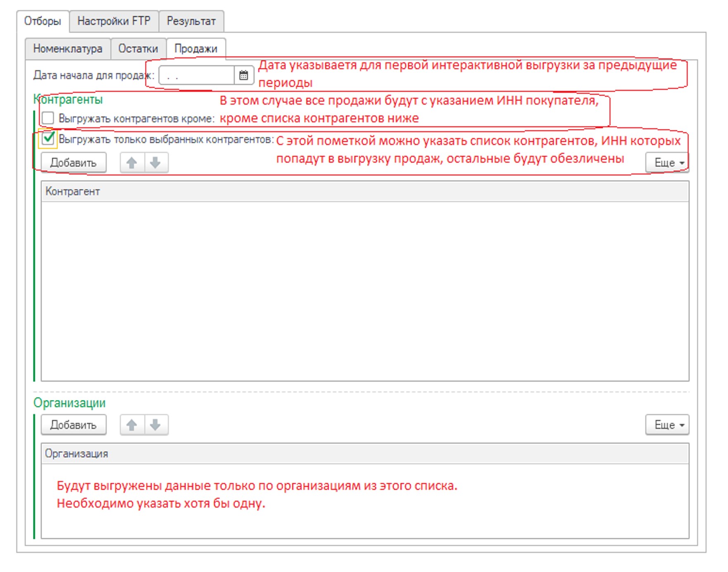Click the sales start date input field
Screen dimensions: 728x572
tap(197, 76)
